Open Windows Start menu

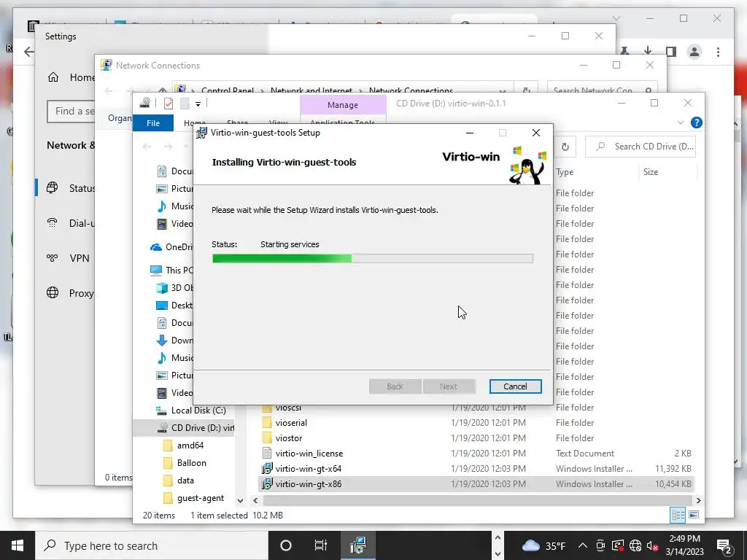[18, 545]
